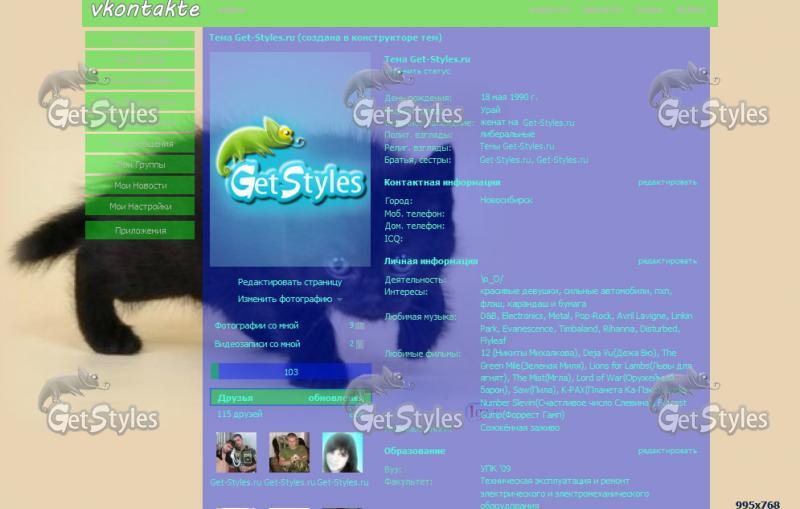The width and height of the screenshot is (800, 509).
Task: Click the video count icon beside Видеозаписи со мной
Action: [359, 344]
